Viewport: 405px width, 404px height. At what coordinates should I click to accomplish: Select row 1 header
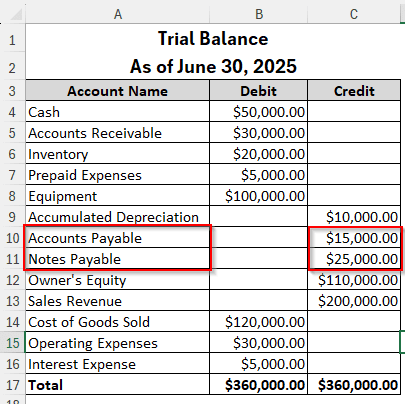tap(13, 40)
